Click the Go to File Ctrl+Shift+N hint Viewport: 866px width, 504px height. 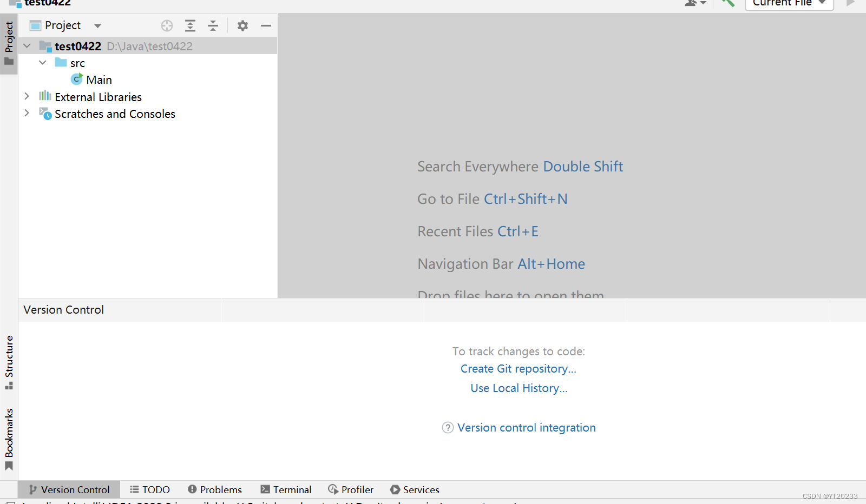tap(493, 199)
